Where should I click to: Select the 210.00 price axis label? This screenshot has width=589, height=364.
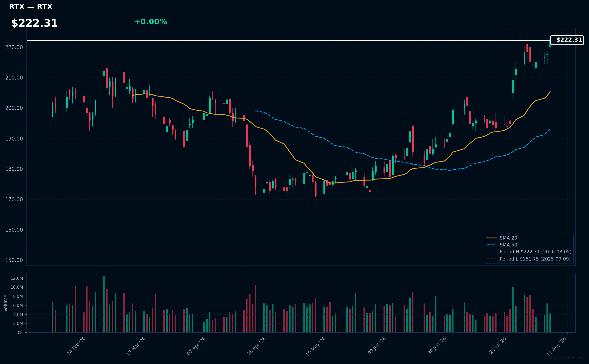tap(14, 78)
